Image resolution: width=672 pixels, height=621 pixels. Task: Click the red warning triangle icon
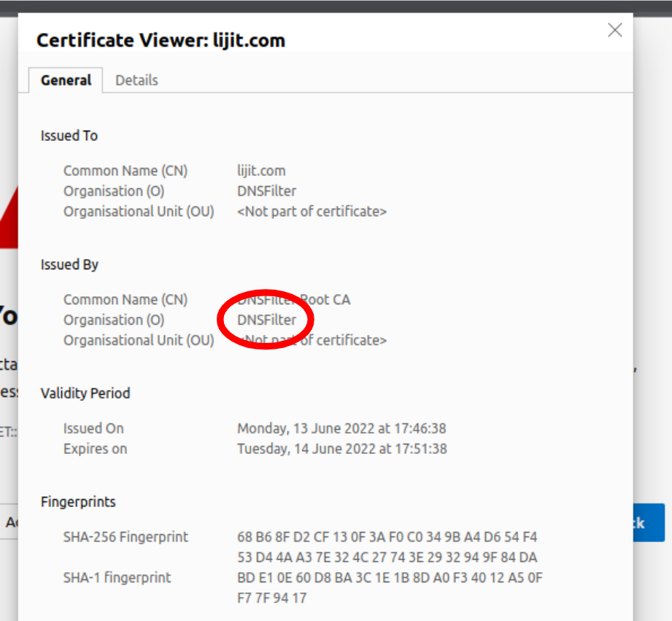8,218
